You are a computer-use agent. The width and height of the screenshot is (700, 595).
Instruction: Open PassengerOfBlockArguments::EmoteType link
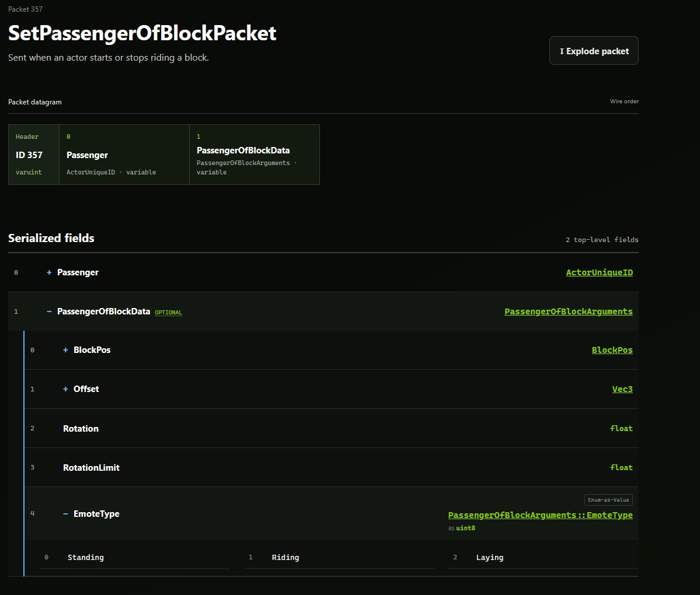tap(540, 515)
